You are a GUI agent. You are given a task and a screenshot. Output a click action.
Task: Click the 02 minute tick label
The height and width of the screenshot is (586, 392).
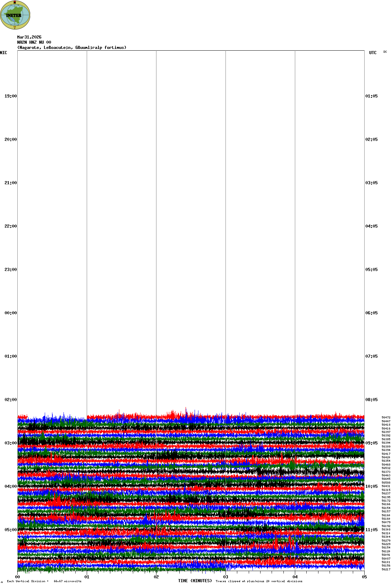[156, 577]
